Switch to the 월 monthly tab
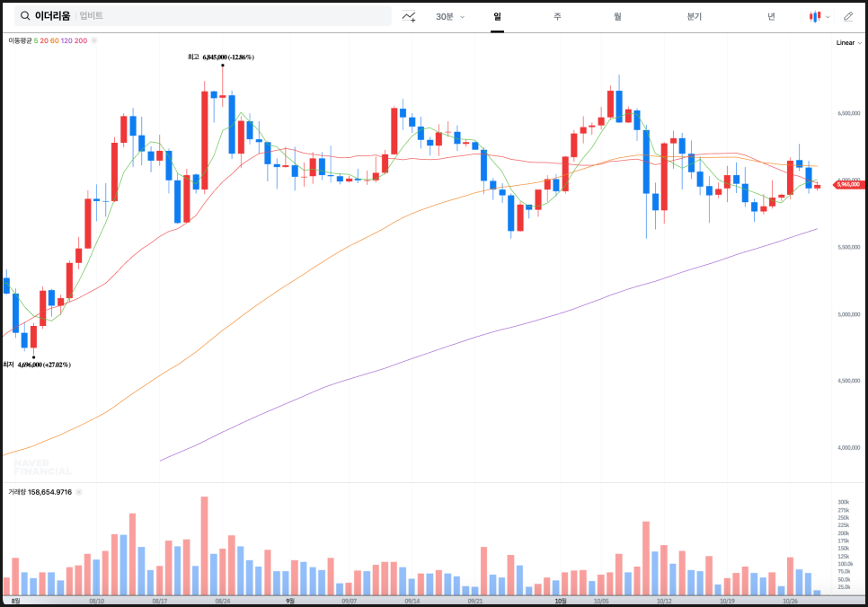Screen dimensions: 868x607 click(x=617, y=16)
